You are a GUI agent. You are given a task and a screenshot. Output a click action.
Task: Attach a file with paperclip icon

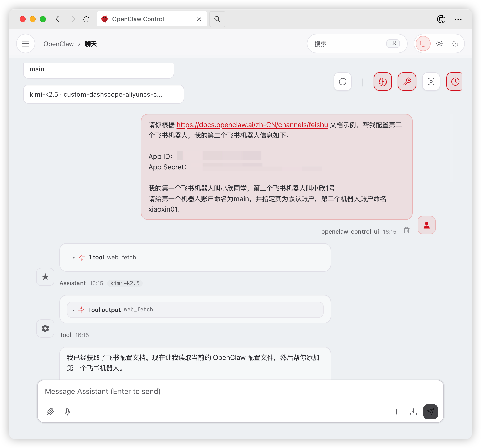50,412
